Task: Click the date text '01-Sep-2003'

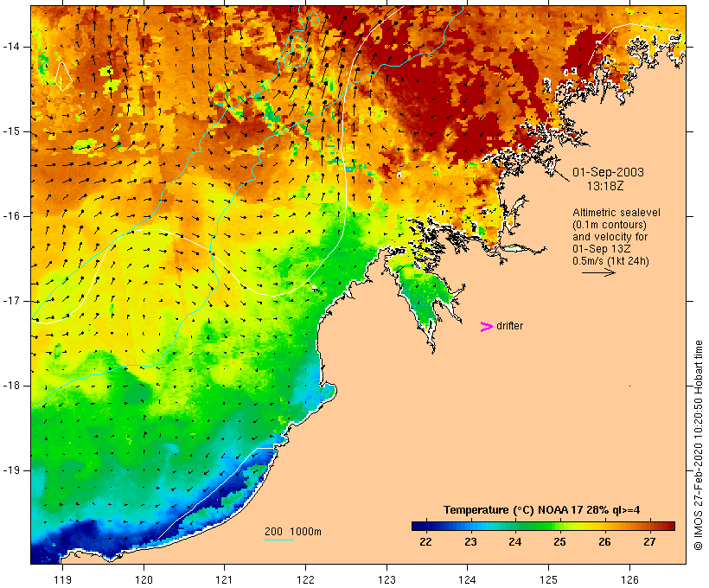Action: pos(608,172)
